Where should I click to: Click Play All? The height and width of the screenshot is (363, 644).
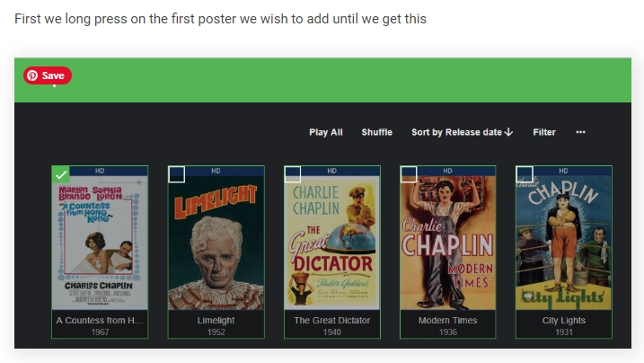click(x=326, y=132)
